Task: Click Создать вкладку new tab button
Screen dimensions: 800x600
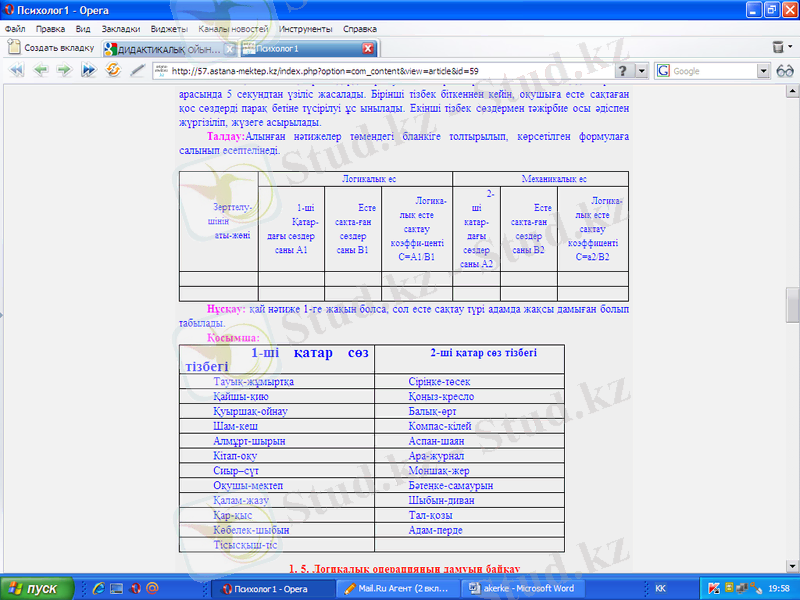Action: click(50, 47)
